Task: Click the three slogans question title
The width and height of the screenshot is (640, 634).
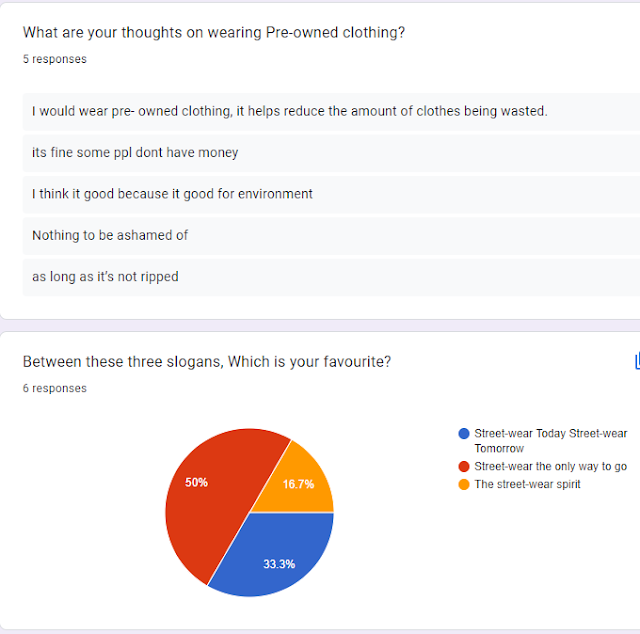Action: [207, 362]
